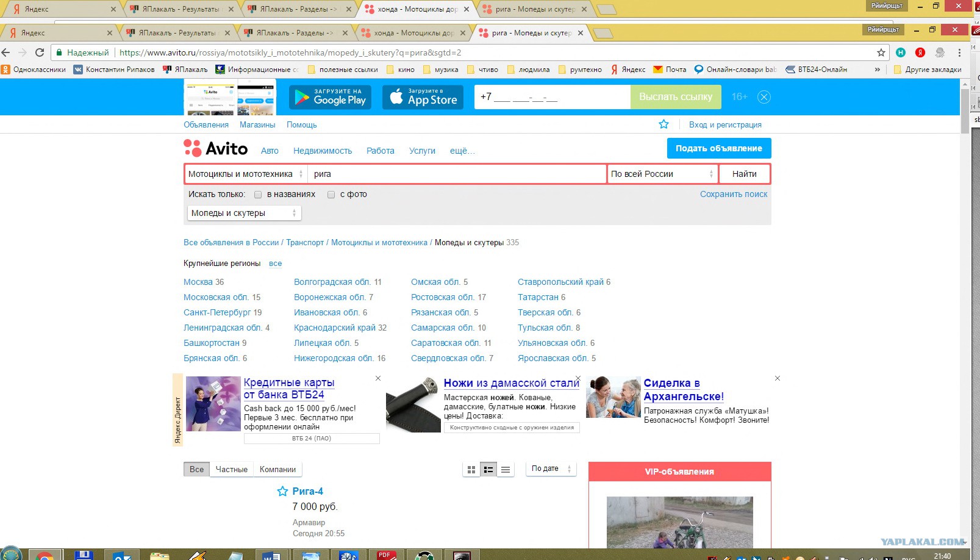Open the App Store download badge
Image resolution: width=980 pixels, height=560 pixels.
pos(423,97)
